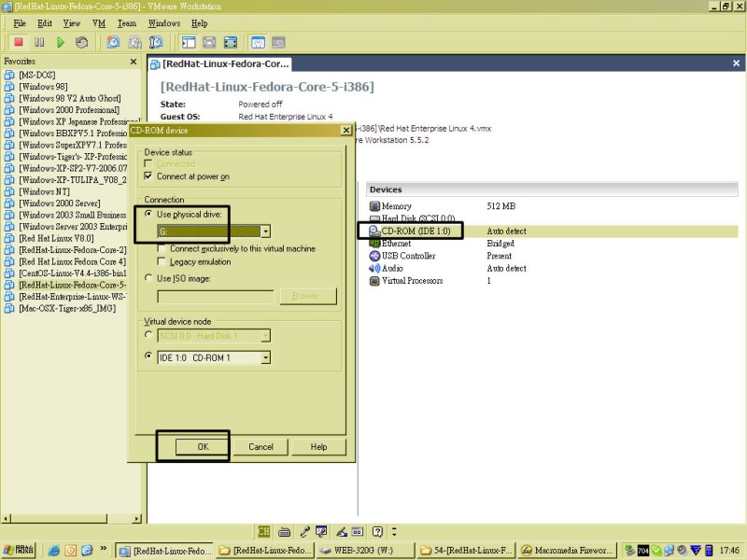
Task: Click the Audio speaker device icon
Action: pos(374,268)
